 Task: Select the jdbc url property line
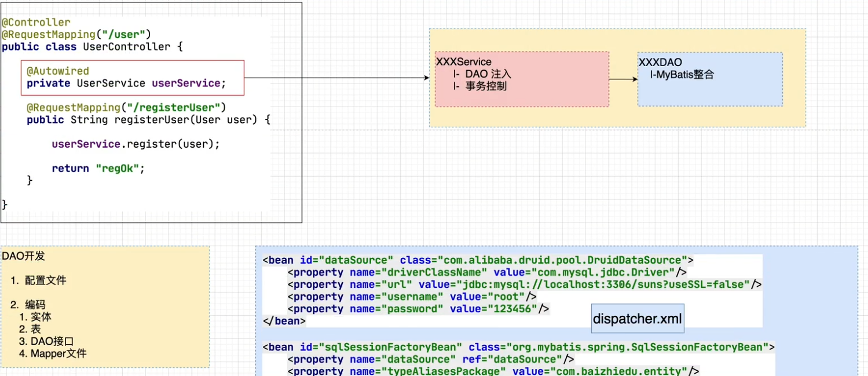[x=524, y=284]
